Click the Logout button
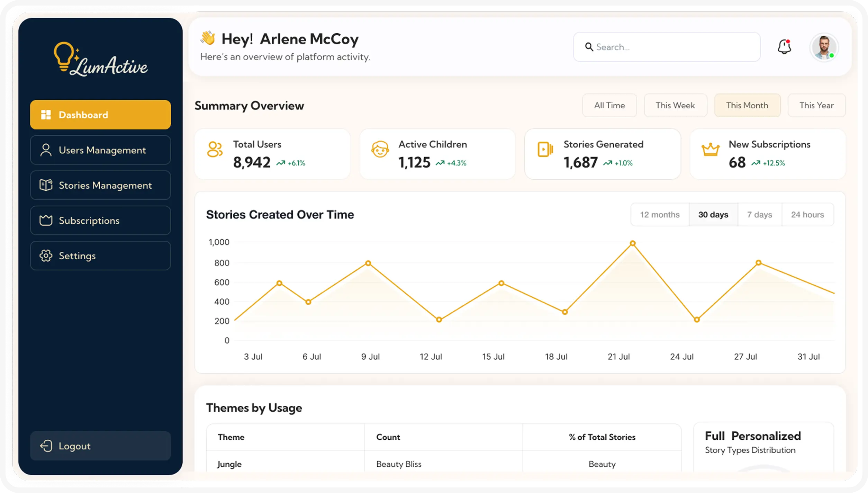Image resolution: width=868 pixels, height=493 pixels. click(100, 446)
